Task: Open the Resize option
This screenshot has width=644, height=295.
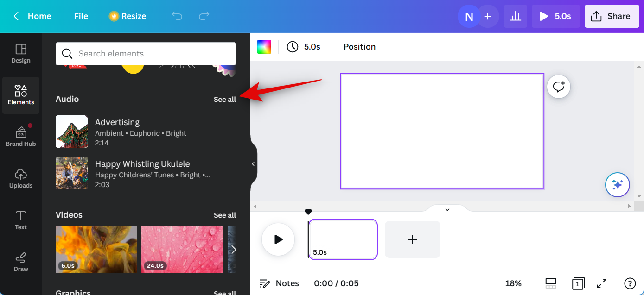Action: click(128, 16)
